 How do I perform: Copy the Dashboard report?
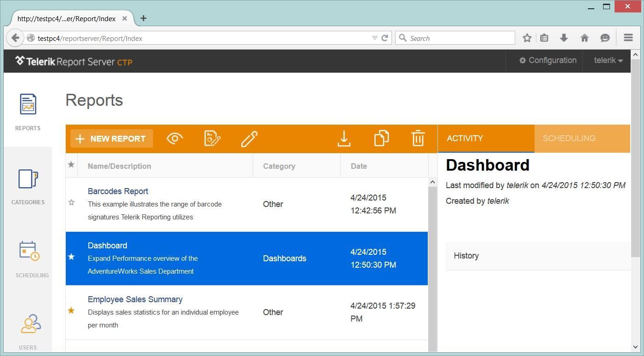pyautogui.click(x=381, y=138)
